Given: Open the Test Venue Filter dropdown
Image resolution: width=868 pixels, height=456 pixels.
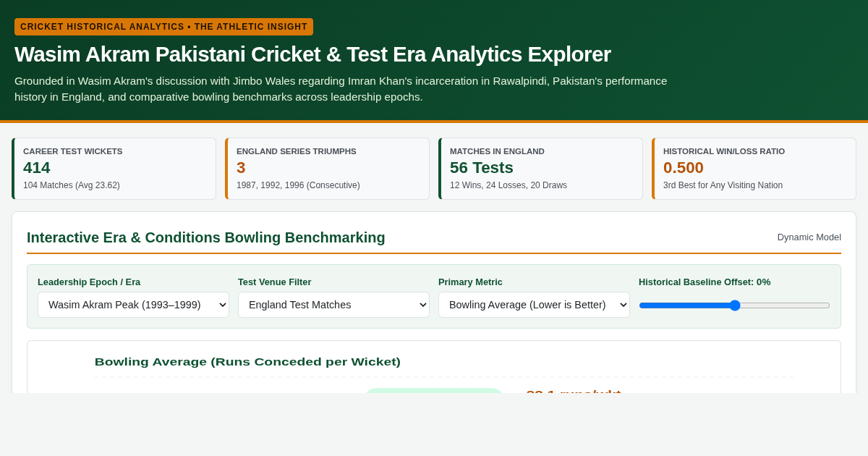Looking at the screenshot, I should (x=333, y=305).
